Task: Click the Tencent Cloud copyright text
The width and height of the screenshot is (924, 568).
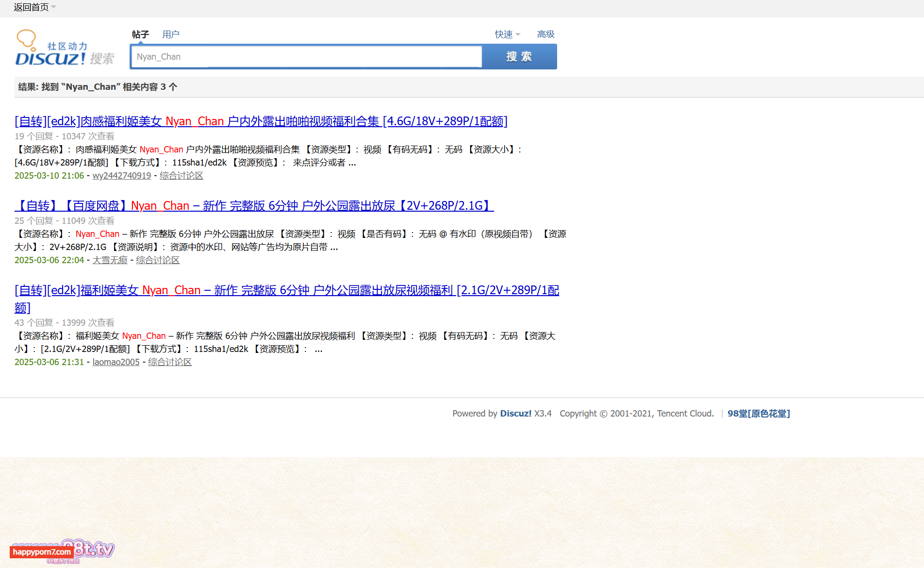Action: click(637, 414)
